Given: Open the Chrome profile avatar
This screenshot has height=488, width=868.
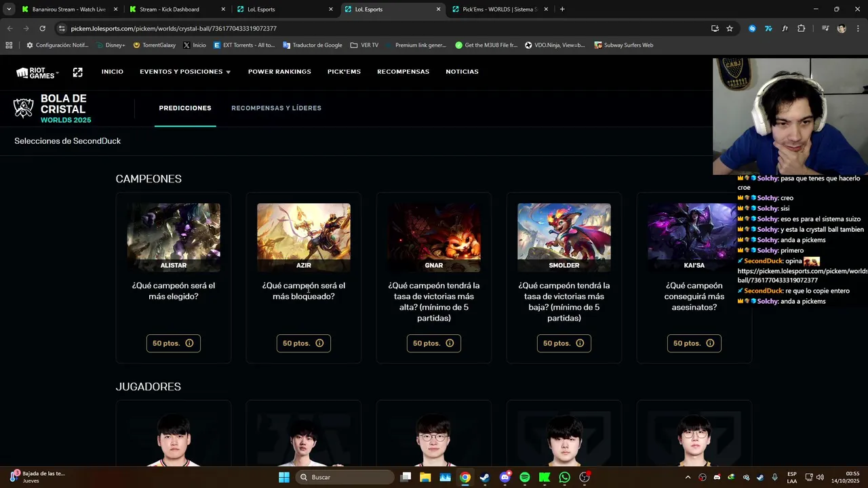Looking at the screenshot, I should pyautogui.click(x=842, y=28).
